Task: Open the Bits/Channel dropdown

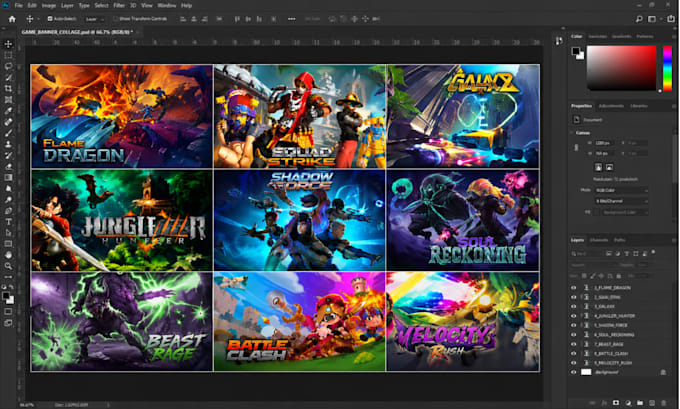Action: [621, 201]
